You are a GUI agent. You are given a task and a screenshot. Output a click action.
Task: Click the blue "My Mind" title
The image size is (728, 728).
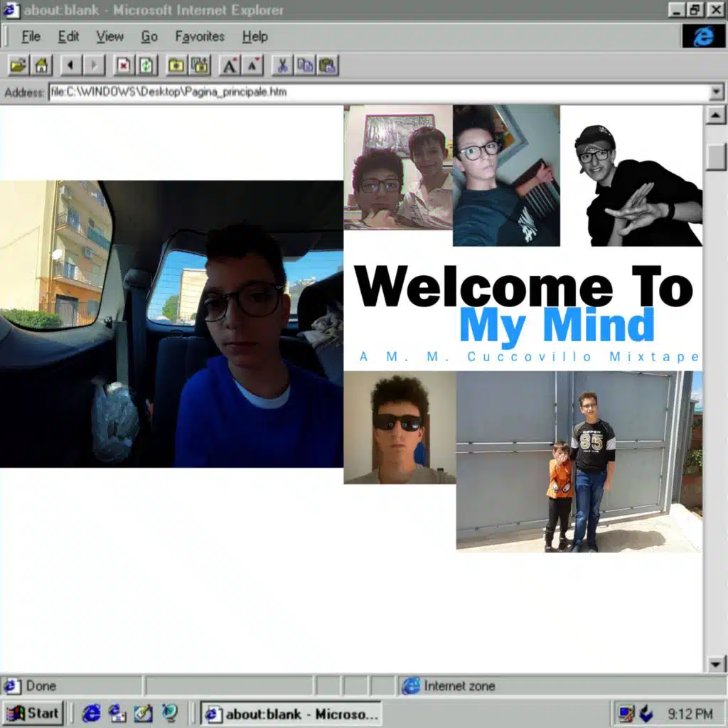click(x=557, y=326)
